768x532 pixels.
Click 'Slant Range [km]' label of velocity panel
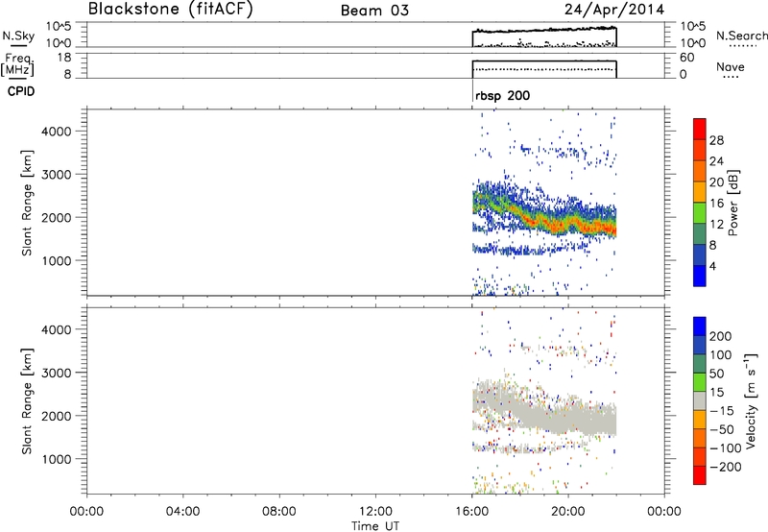(x=27, y=400)
